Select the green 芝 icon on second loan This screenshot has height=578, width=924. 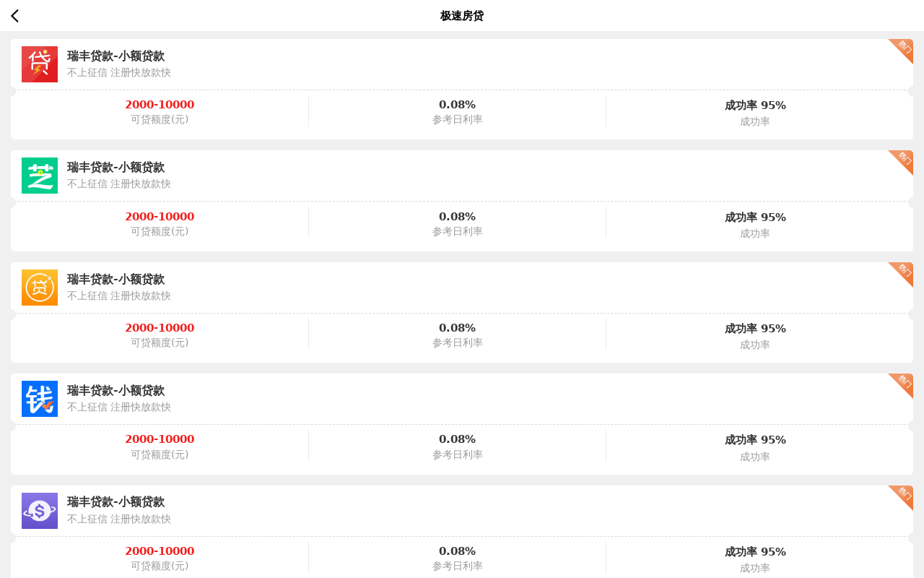pos(39,176)
